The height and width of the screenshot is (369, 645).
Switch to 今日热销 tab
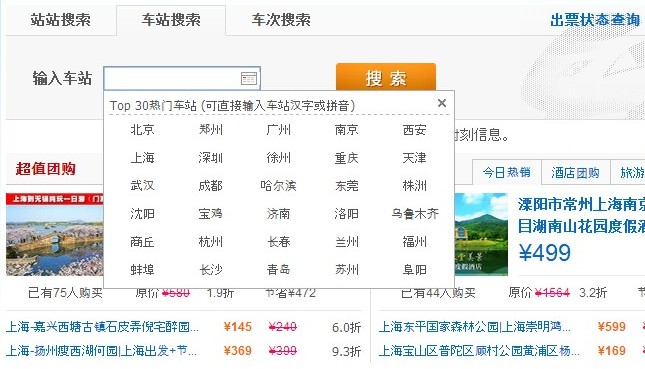(x=507, y=172)
